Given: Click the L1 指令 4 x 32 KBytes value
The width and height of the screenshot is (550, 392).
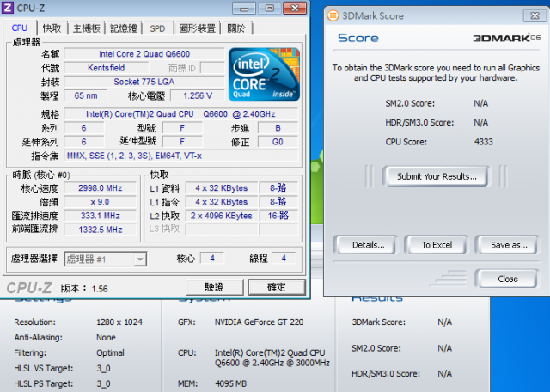Looking at the screenshot, I should [x=222, y=202].
